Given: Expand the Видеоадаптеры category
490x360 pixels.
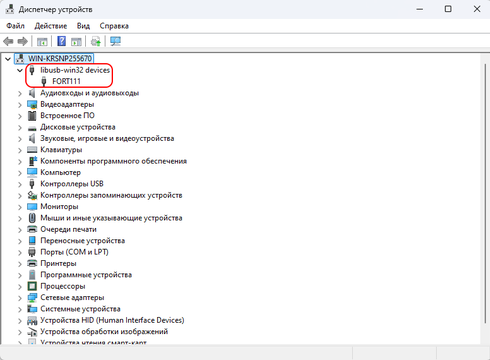Looking at the screenshot, I should pos(20,105).
